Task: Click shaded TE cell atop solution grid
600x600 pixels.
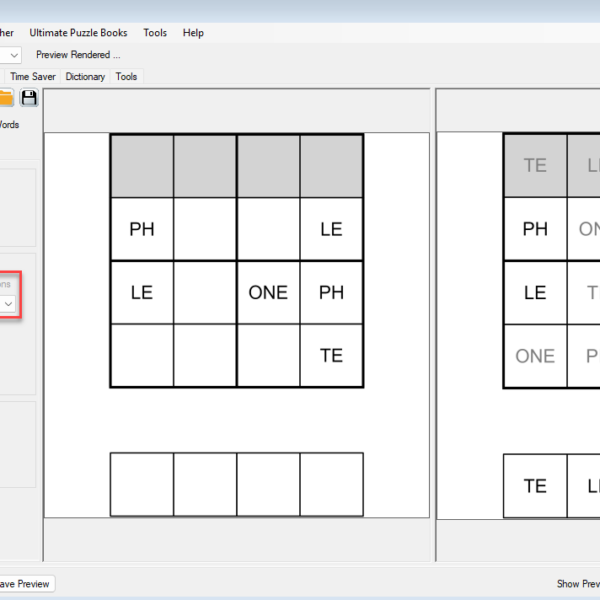Action: [535, 165]
